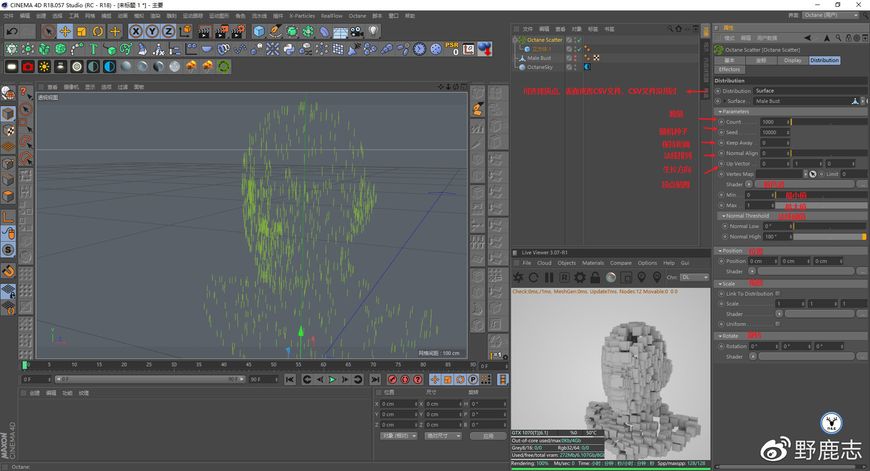The image size is (870, 471).
Task: Click the red Octane camera icon
Action: [28, 67]
